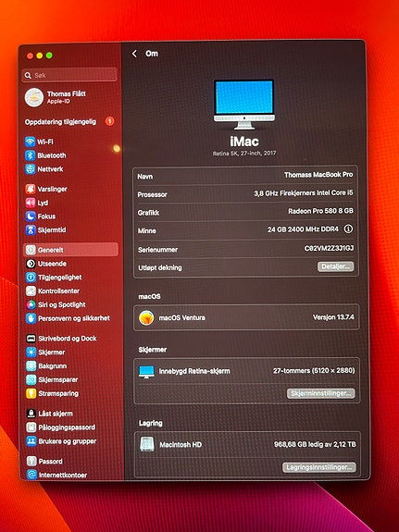Viewport: 399px width, 532px height.
Task: Open Skrivebord og Dock icon
Action: coord(31,339)
